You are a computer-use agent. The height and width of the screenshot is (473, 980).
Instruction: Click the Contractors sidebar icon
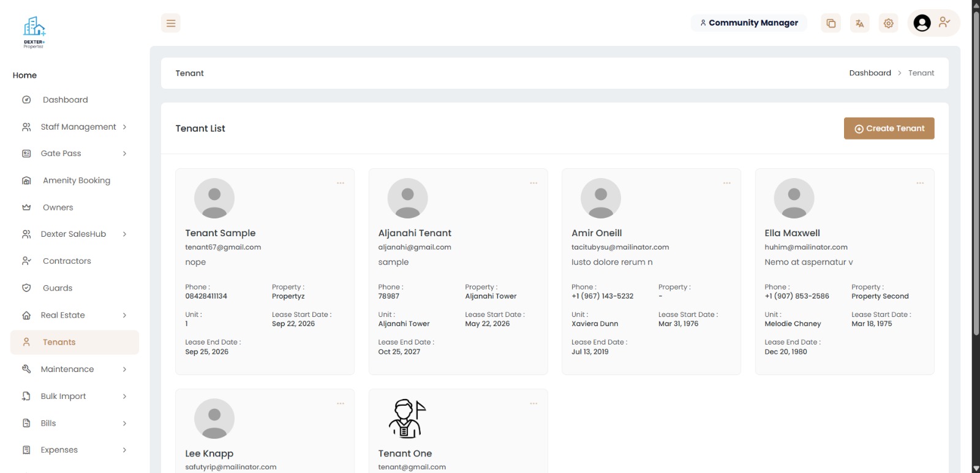(26, 261)
